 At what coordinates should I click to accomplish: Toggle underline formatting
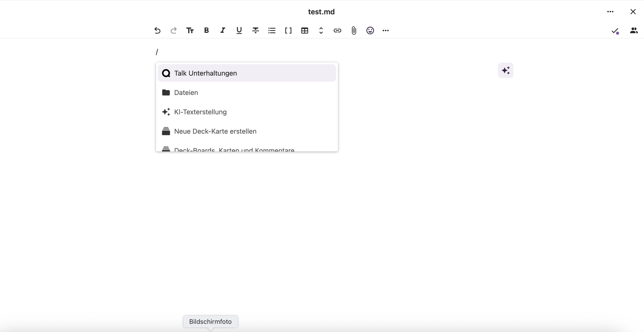point(239,30)
